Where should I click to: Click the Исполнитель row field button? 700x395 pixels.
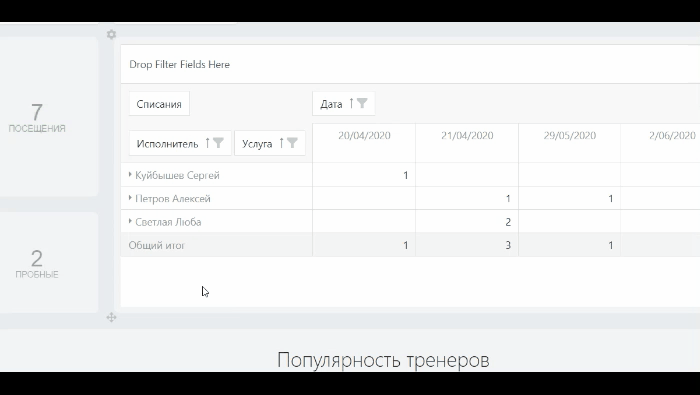[x=180, y=143]
